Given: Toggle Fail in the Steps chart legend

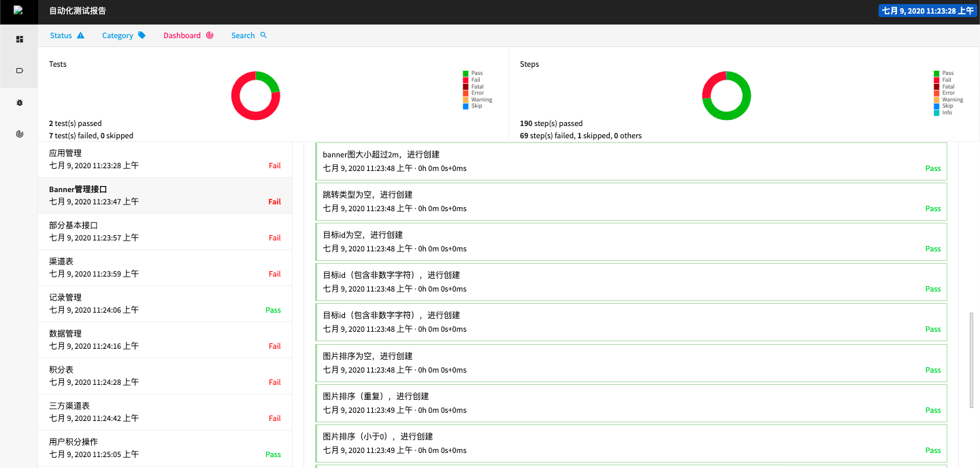Looking at the screenshot, I should pyautogui.click(x=946, y=79).
